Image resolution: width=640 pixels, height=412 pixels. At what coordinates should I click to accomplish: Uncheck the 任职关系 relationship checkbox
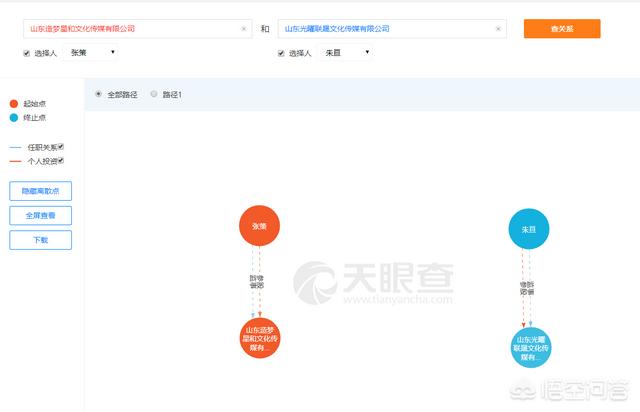click(x=61, y=147)
